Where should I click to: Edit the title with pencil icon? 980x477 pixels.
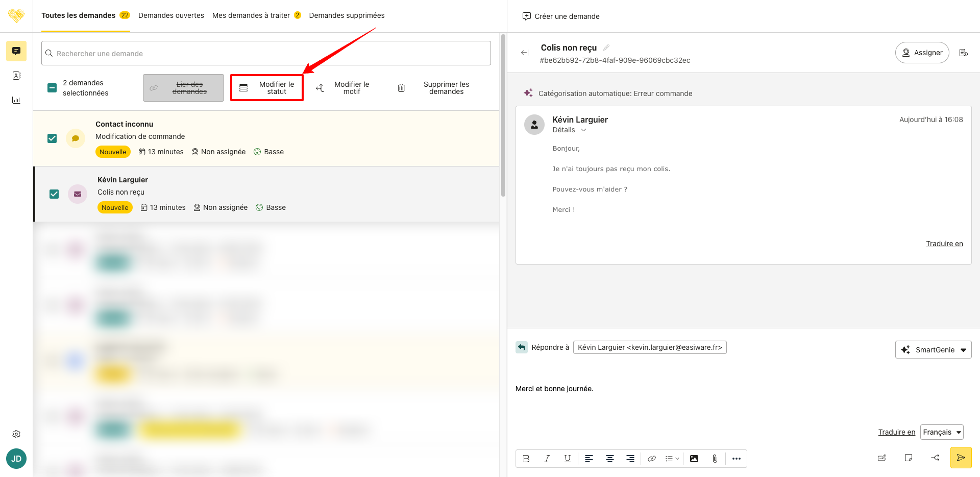(x=606, y=47)
